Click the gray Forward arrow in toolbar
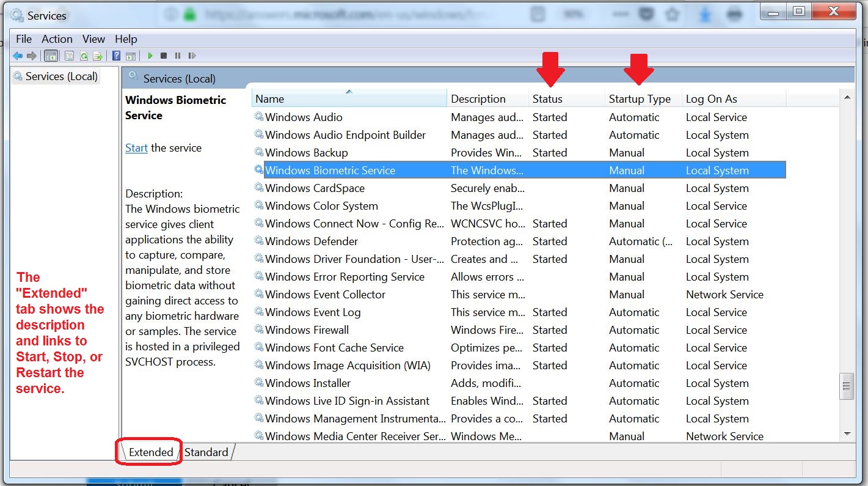Viewport: 868px width, 486px height. 32,56
